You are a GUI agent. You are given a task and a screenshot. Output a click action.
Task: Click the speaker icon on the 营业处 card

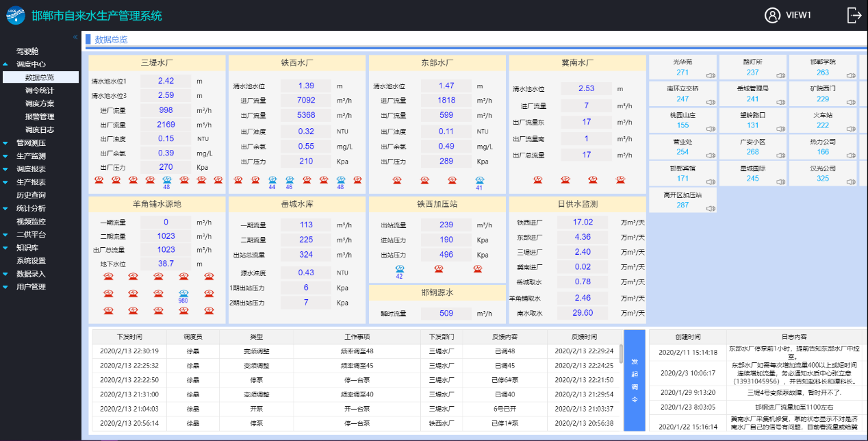(711, 155)
